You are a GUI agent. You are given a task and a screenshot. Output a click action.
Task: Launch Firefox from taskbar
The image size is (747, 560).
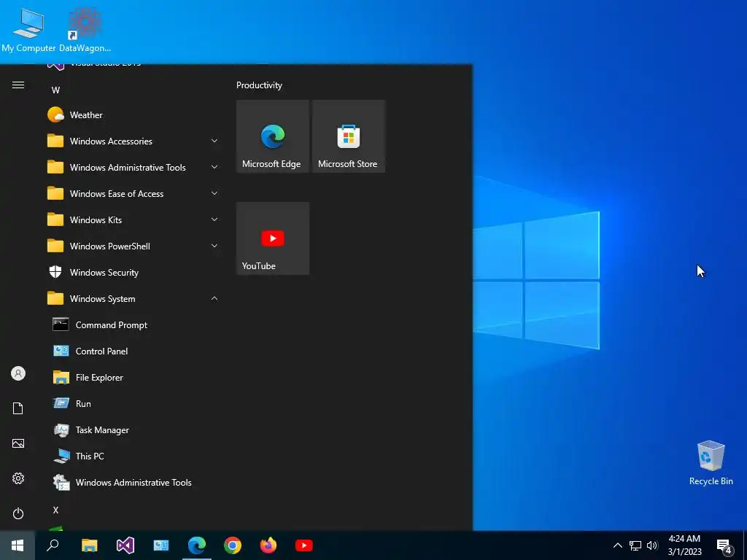pos(268,545)
